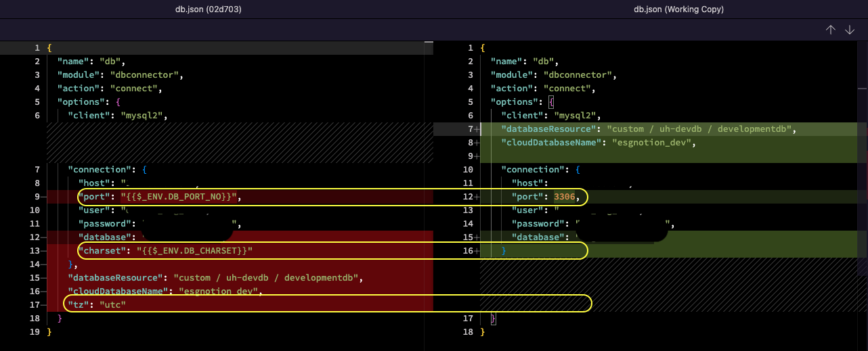Click plus marker beside right line 16

point(477,251)
